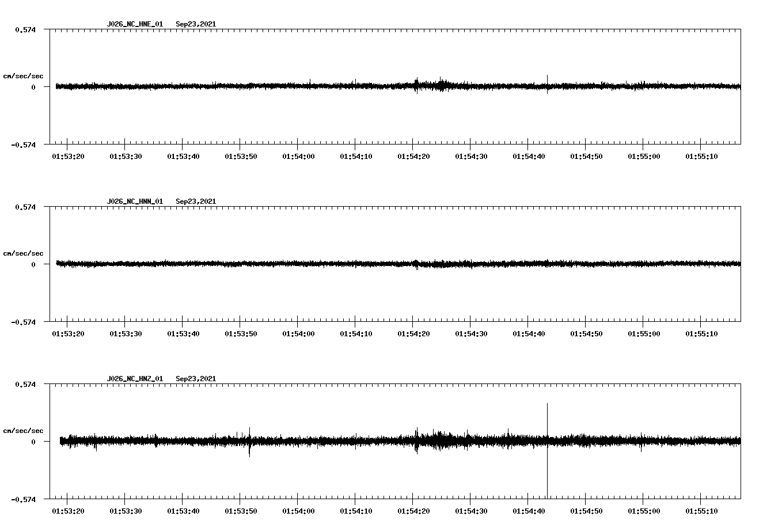Image resolution: width=782 pixels, height=532 pixels.
Task: Click the Sep23,2021 date on the HNE plot
Action: [196, 24]
